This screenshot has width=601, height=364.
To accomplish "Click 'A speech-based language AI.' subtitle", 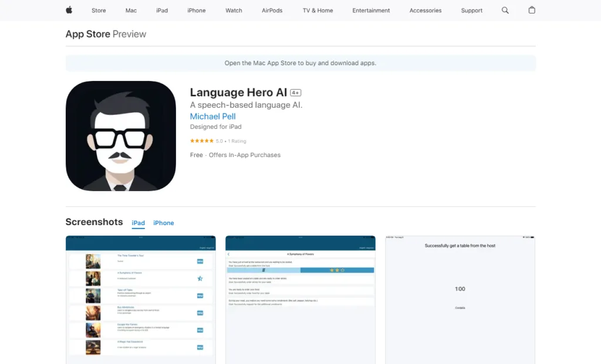I will [x=246, y=105].
